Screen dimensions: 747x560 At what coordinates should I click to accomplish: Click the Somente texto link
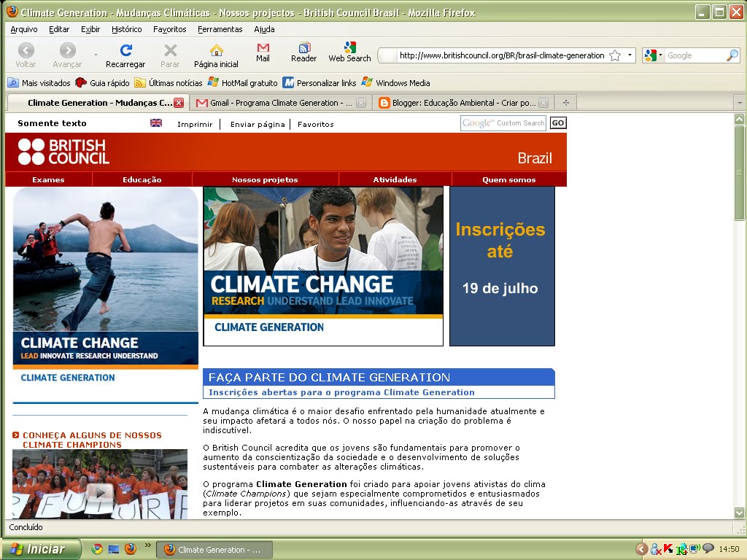(53, 123)
